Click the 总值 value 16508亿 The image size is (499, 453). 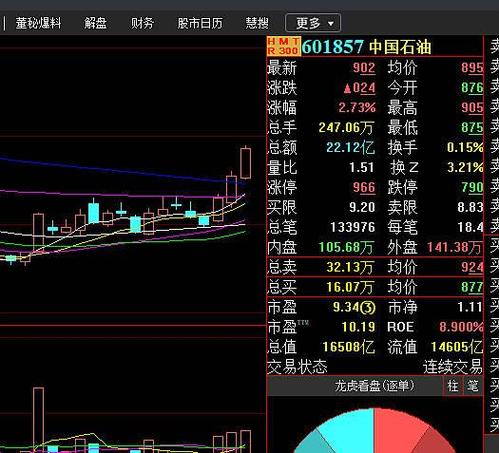pyautogui.click(x=348, y=347)
